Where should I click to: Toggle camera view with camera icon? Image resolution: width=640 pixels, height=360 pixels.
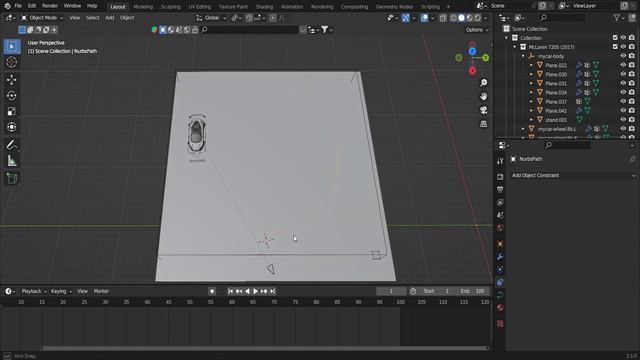click(483, 110)
